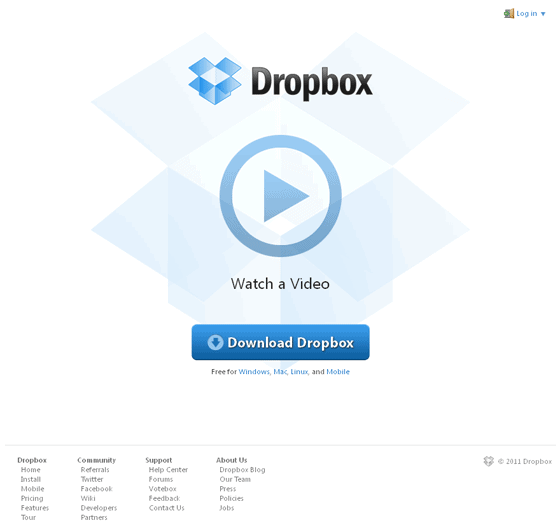Open the Partners footer link
Image resolution: width=560 pixels, height=532 pixels.
[x=94, y=517]
